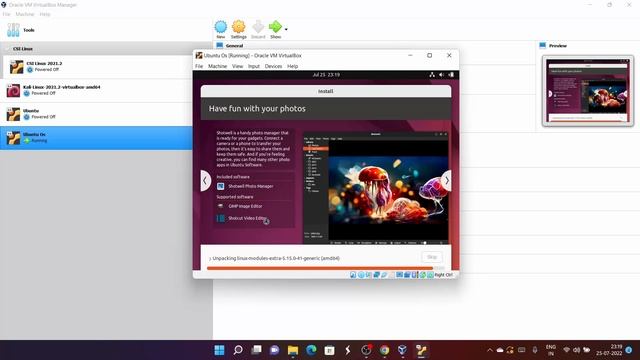The width and height of the screenshot is (640, 360).
Task: Go to previous installer slide
Action: click(x=205, y=180)
